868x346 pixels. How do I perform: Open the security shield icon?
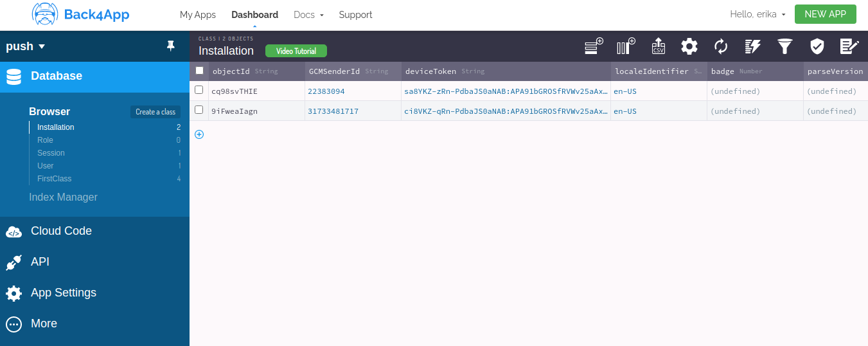[x=817, y=46]
